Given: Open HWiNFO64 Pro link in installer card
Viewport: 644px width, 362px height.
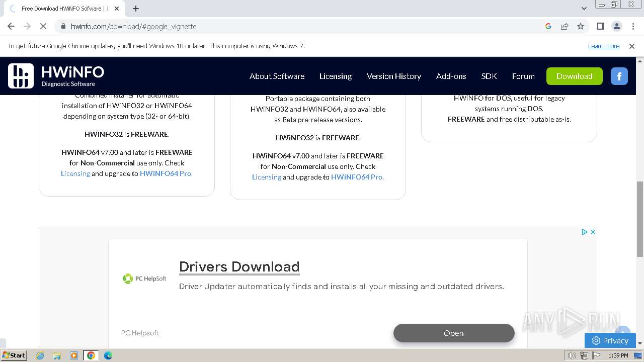Looking at the screenshot, I should (x=166, y=173).
